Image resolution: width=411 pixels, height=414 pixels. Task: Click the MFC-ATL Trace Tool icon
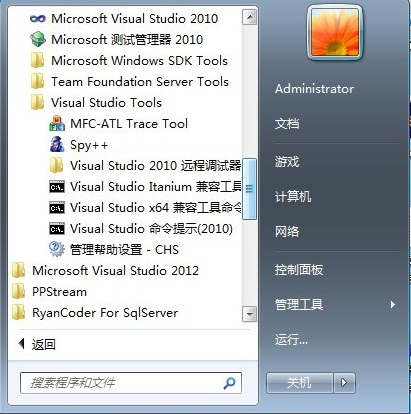click(57, 124)
